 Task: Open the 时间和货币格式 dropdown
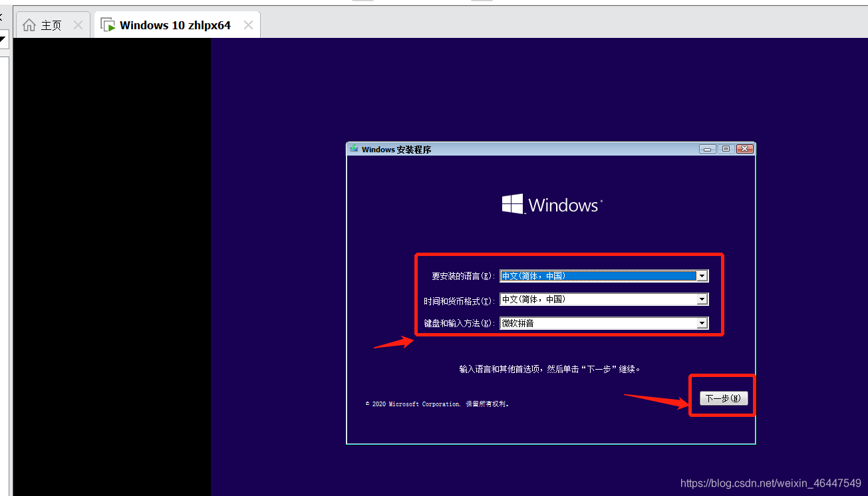point(702,299)
